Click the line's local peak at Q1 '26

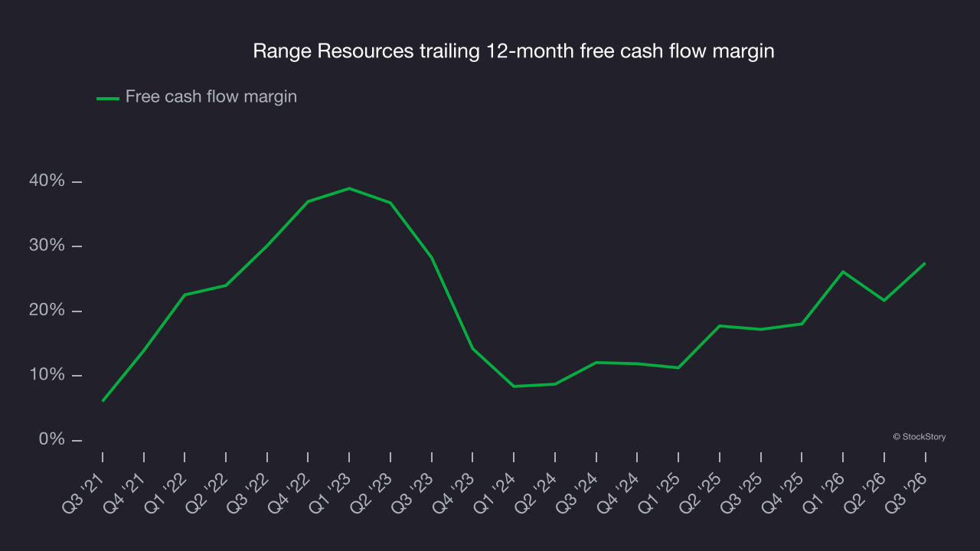(843, 272)
